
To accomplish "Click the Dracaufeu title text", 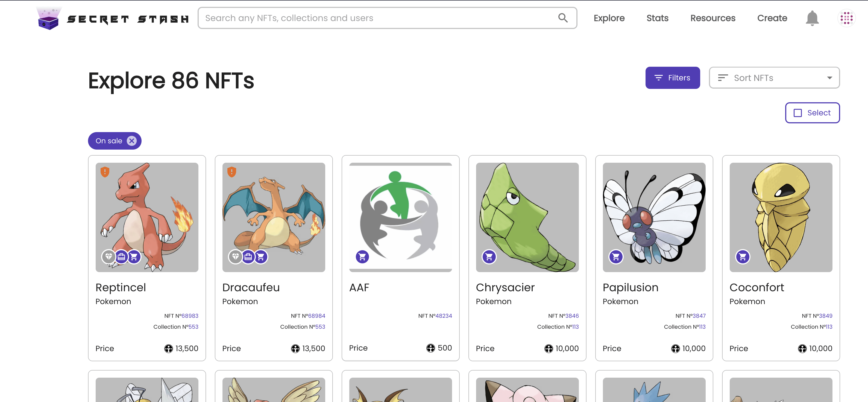I will (x=251, y=288).
